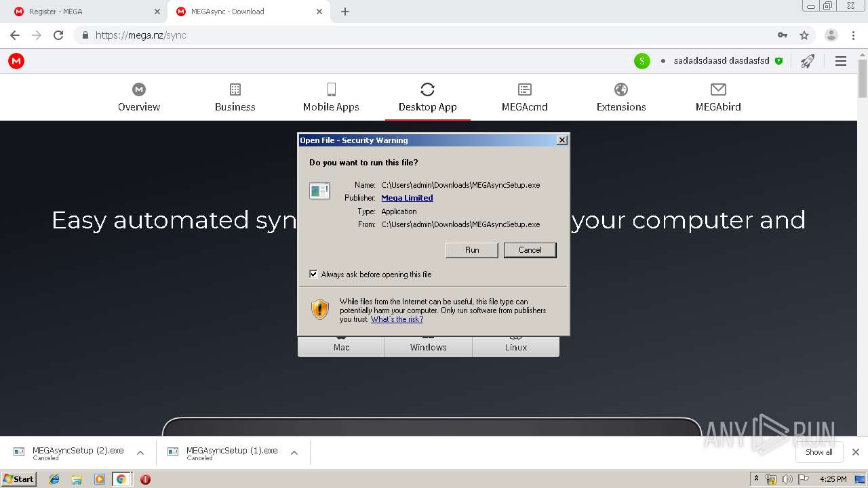868x488 pixels.
Task: Select the Linux download option
Action: [x=516, y=346]
